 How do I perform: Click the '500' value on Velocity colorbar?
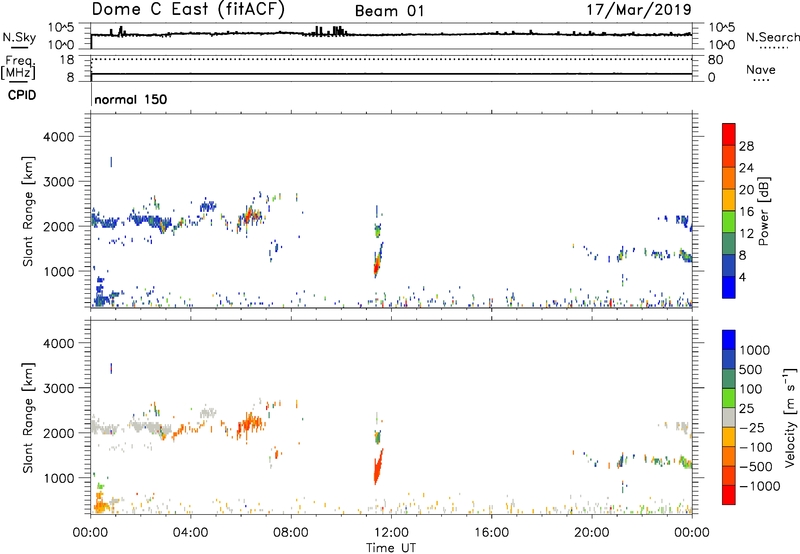pyautogui.click(x=751, y=370)
